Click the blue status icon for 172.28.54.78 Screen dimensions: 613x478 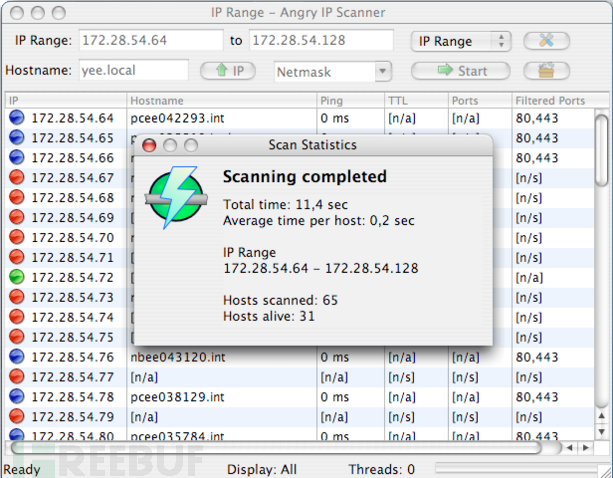(16, 396)
